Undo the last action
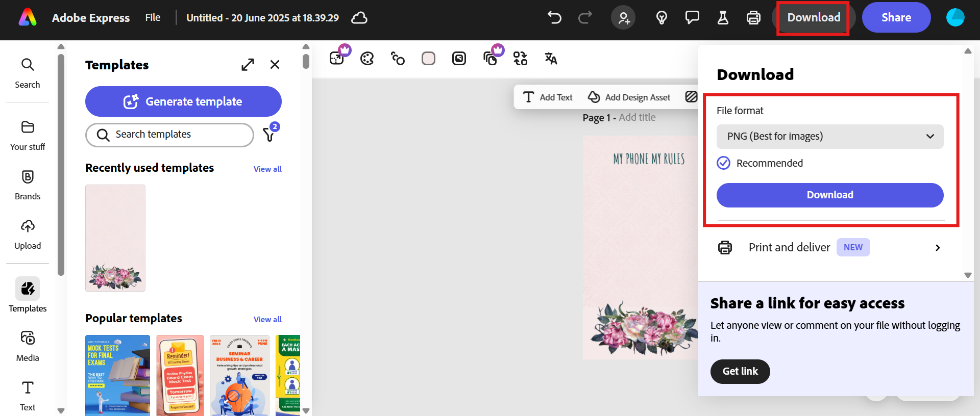The width and height of the screenshot is (980, 416). [554, 17]
